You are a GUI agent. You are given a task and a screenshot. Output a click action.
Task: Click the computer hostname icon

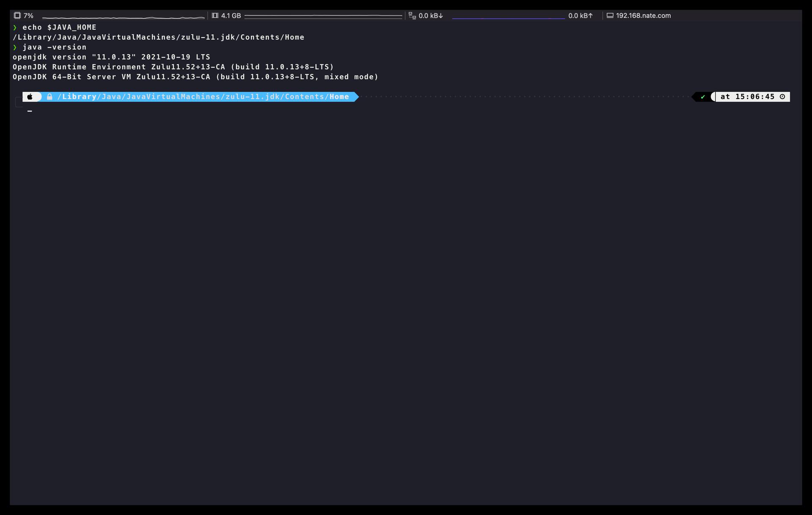(610, 16)
